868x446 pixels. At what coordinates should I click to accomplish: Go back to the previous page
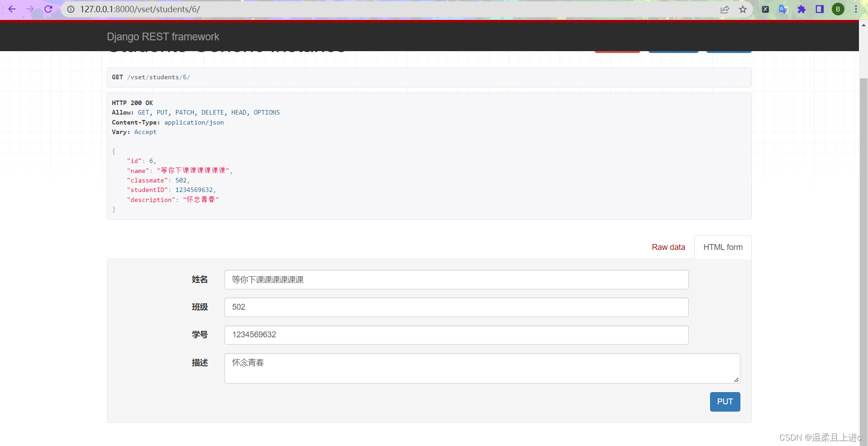click(x=12, y=9)
